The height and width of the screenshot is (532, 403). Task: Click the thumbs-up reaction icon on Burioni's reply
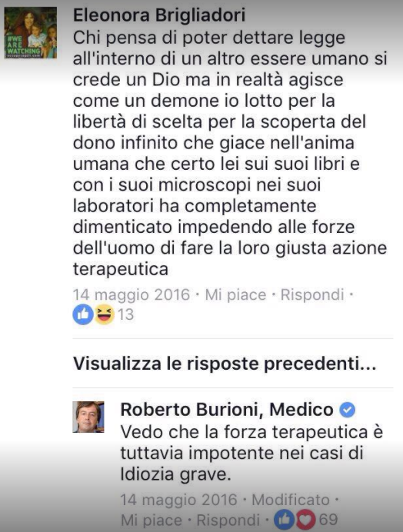coord(284,520)
